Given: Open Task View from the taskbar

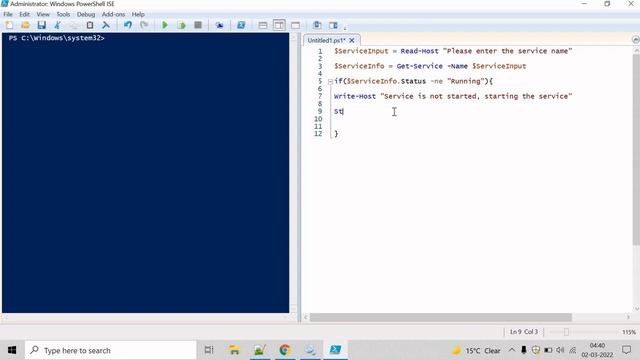Looking at the screenshot, I should pos(209,350).
